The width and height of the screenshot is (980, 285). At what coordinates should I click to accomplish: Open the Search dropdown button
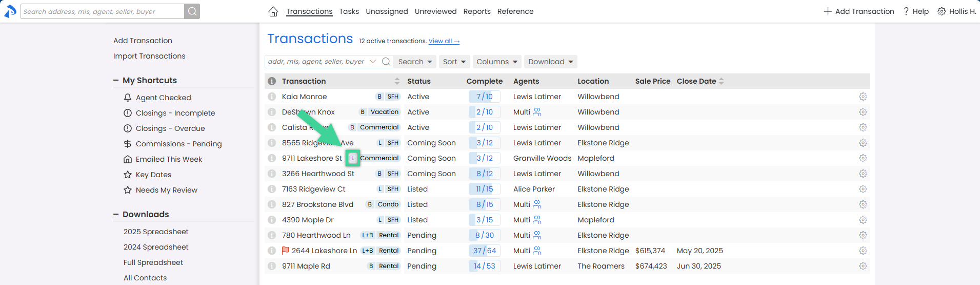415,62
